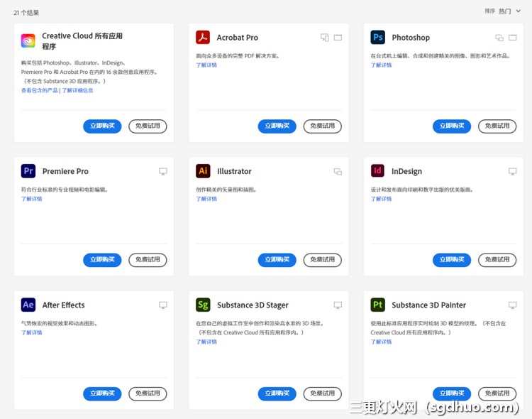Screen dimensions: 532x419
Task: Click InDesign desktop platform icon
Action: [x=513, y=171]
